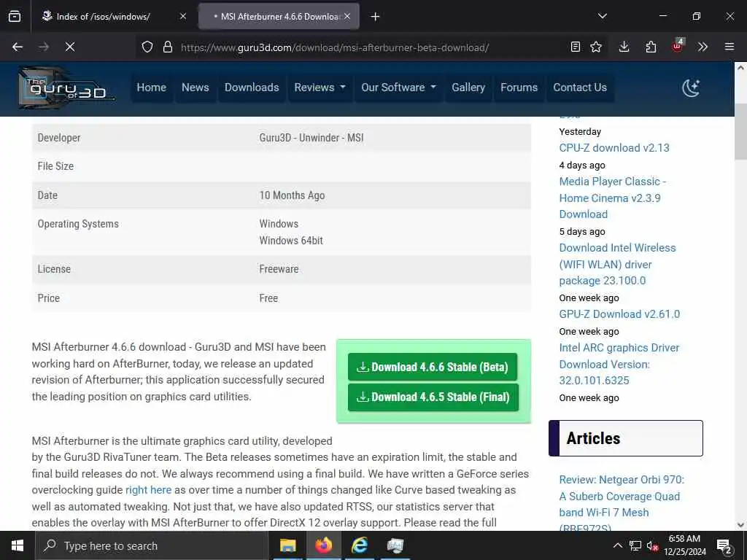
Task: Open Intel ARC graphics Driver 32.0.101.6325 link
Action: (619, 365)
